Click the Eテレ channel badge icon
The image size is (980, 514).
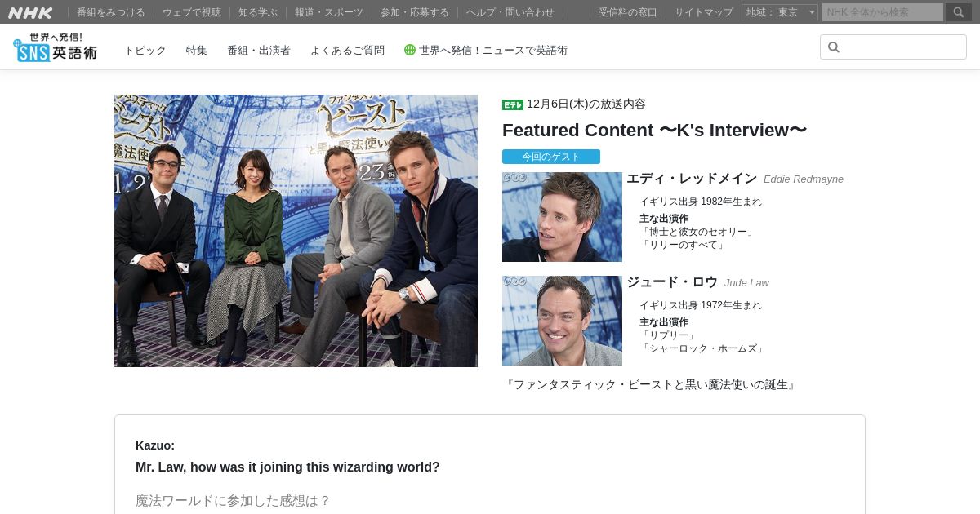click(513, 104)
